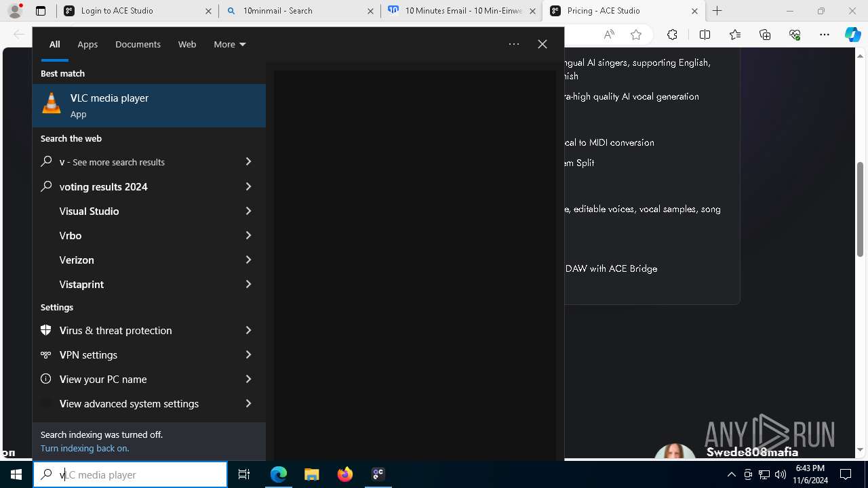Open the Favorites list icon
The image size is (868, 488).
[735, 35]
